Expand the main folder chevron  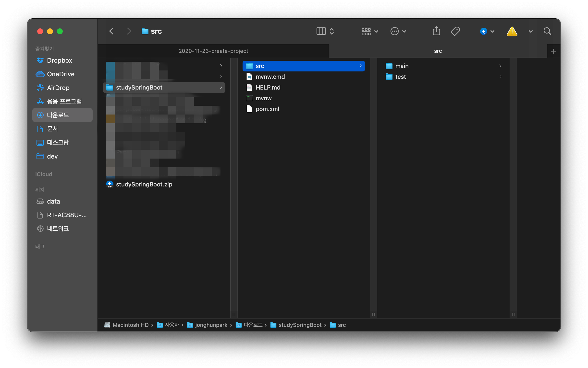coord(500,66)
